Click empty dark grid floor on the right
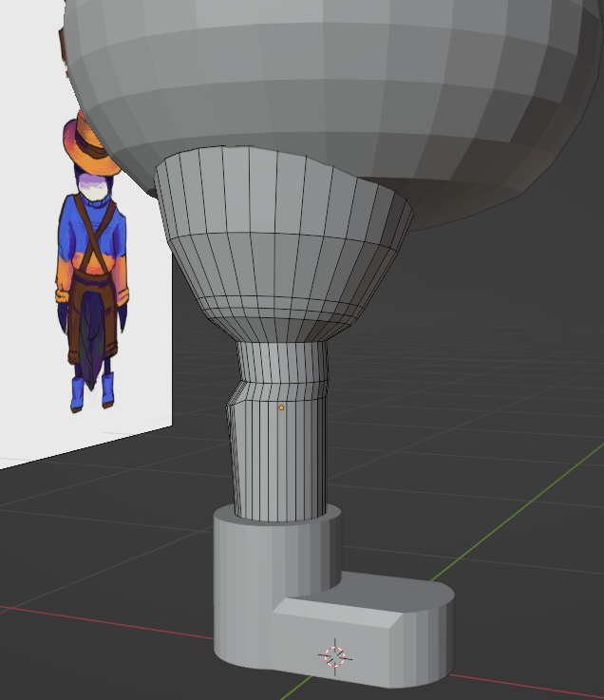 click(x=494, y=427)
